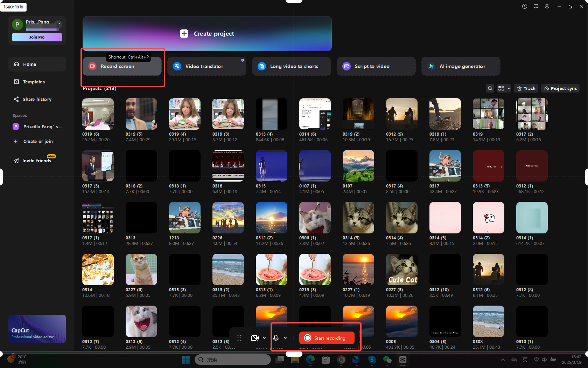Toggle the microphone on the recording bar
The image size is (588, 368).
[276, 338]
